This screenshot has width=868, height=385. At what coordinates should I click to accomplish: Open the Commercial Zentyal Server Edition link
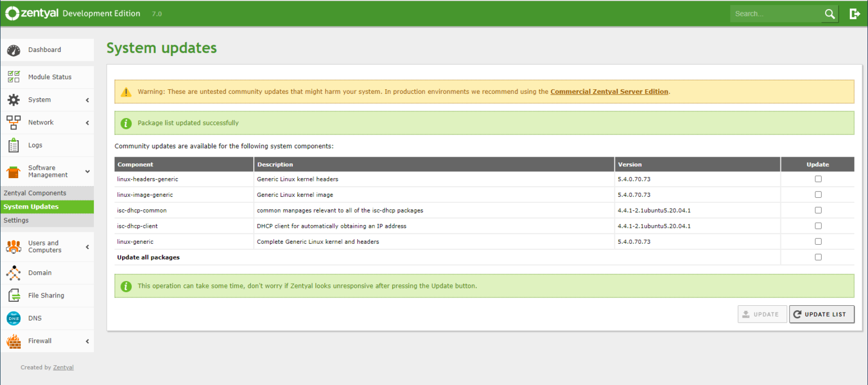[x=609, y=91]
